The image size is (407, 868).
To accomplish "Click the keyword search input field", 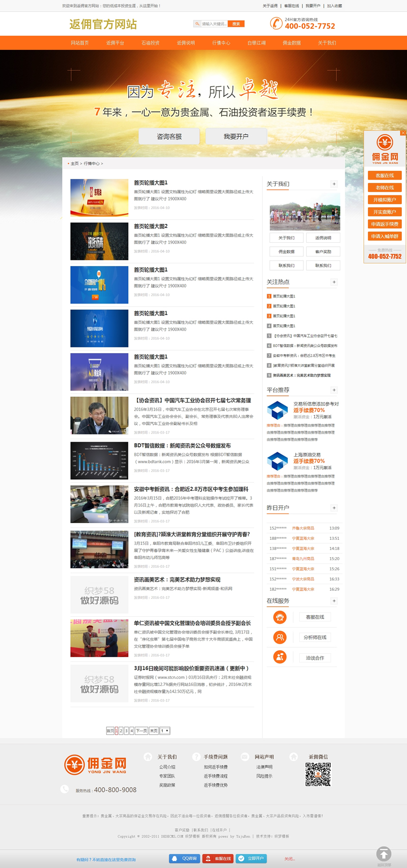I will point(213,24).
